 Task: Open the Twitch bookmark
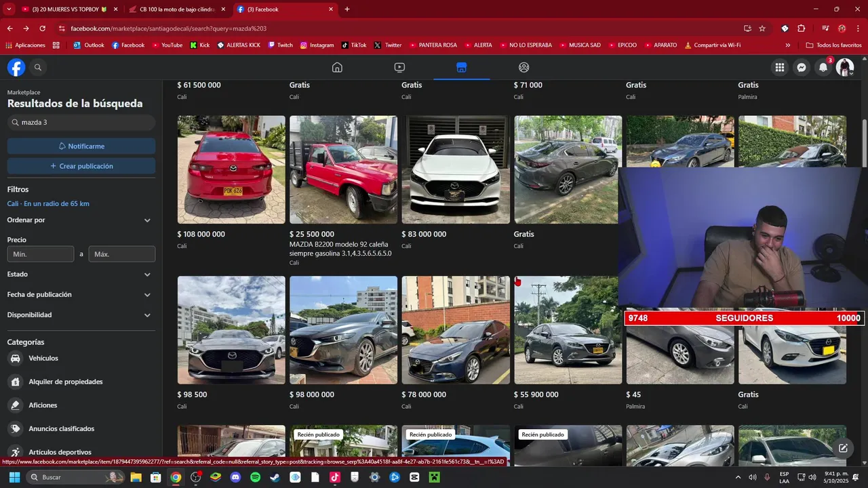tap(280, 45)
